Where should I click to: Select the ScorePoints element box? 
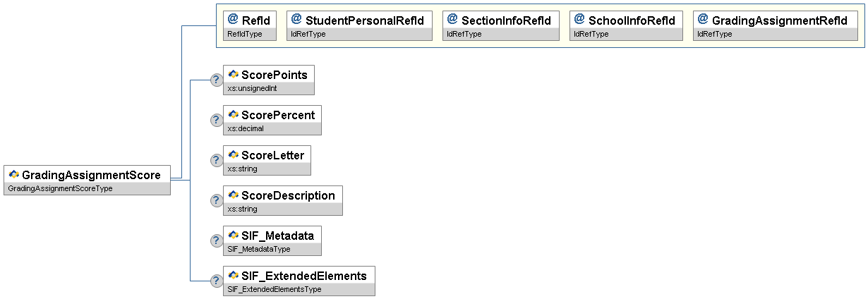(275, 74)
